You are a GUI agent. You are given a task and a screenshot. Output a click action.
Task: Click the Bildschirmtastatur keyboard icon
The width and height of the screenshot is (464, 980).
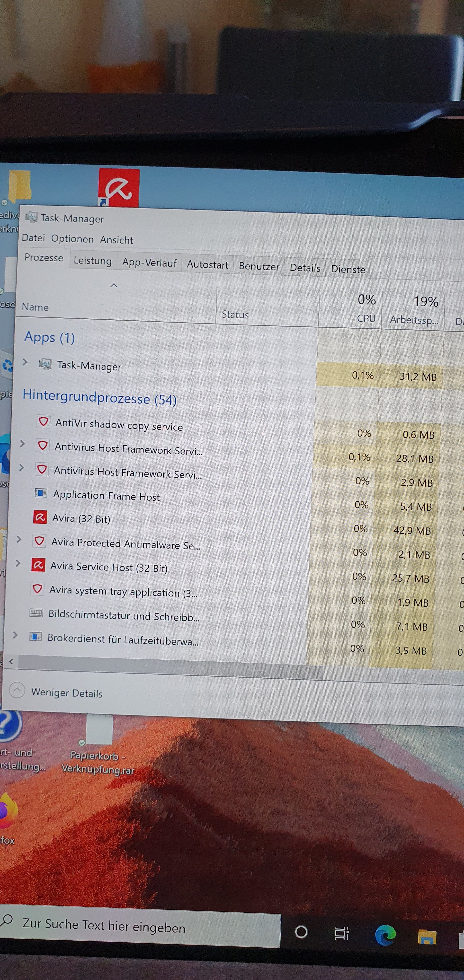pyautogui.click(x=36, y=613)
